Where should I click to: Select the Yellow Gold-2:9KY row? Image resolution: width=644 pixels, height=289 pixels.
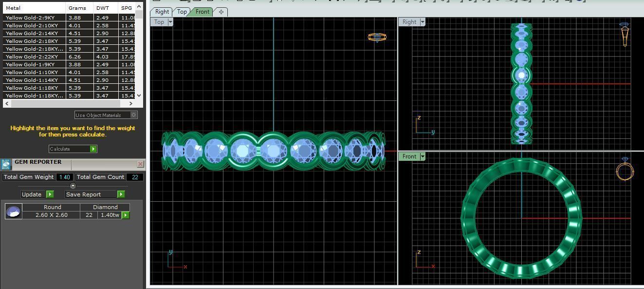[x=69, y=18]
